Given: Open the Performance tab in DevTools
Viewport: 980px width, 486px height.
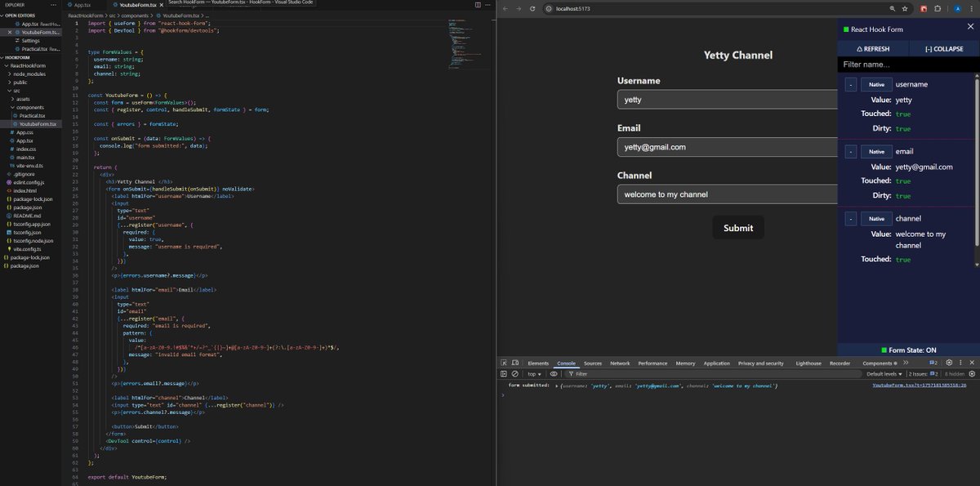Looking at the screenshot, I should tap(653, 363).
